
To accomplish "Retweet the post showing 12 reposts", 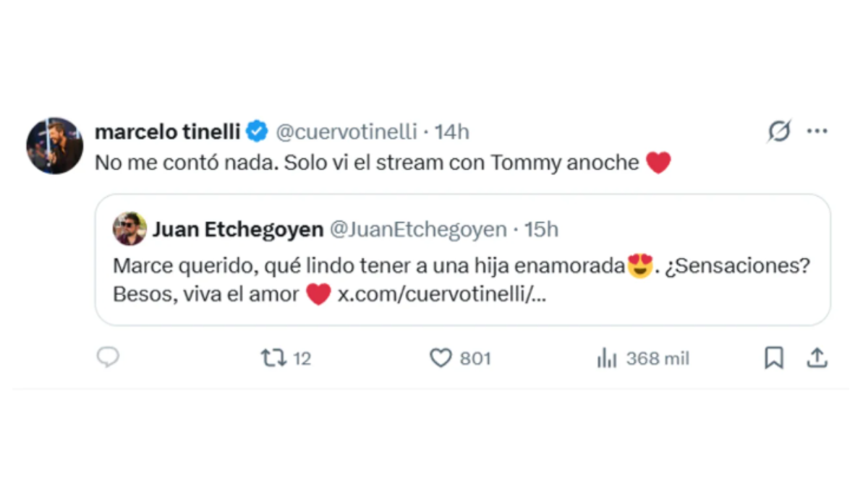I will (273, 357).
